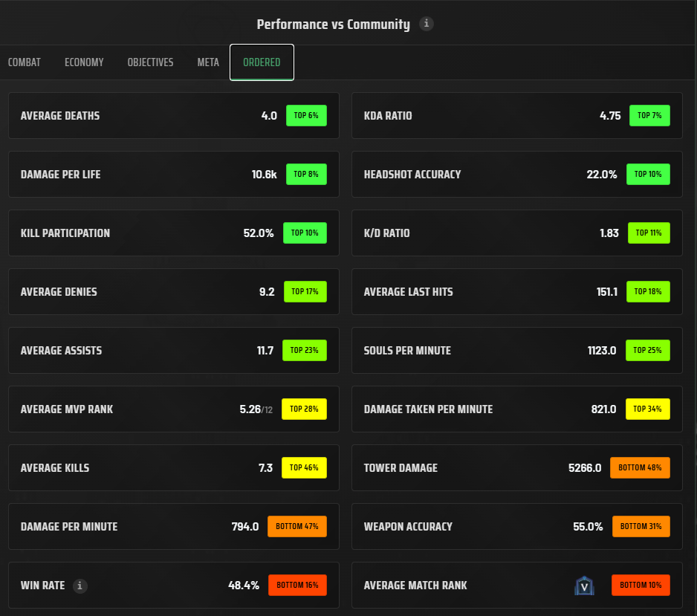The width and height of the screenshot is (697, 616).
Task: Click the 794.0 Damage Per Minute value
Action: coord(245,527)
